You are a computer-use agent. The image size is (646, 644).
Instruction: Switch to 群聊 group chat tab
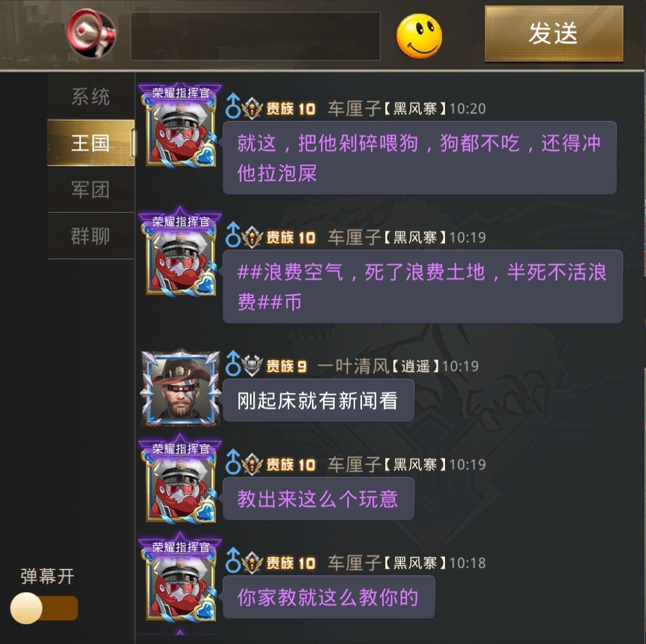pos(91,236)
